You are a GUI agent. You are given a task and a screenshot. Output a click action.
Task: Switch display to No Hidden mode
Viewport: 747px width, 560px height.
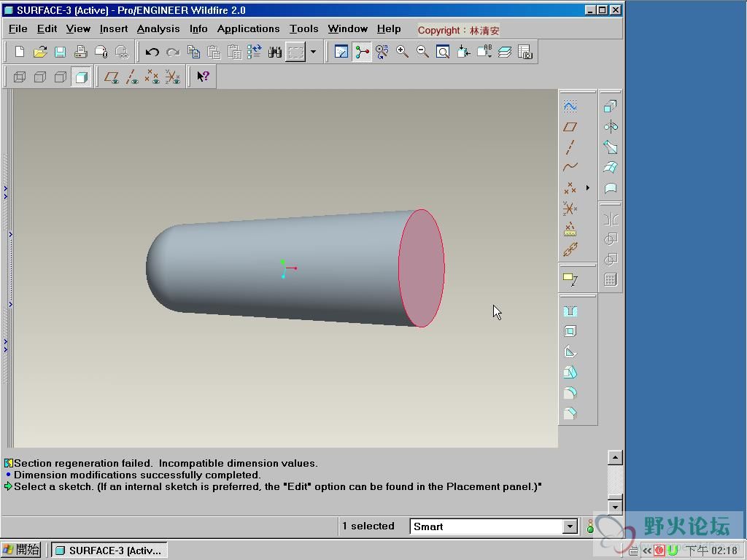coord(61,77)
